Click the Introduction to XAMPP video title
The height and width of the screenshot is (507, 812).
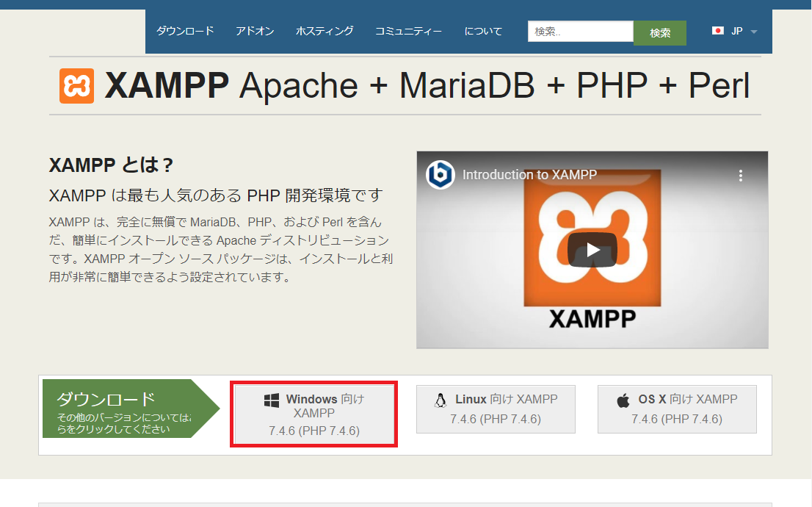[x=529, y=175]
